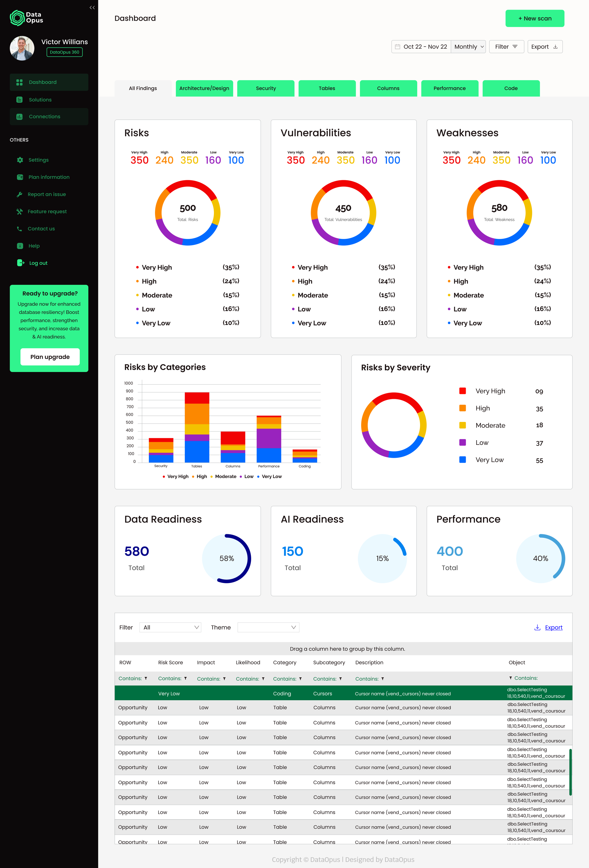Click the Settings gear icon
Image resolution: width=589 pixels, height=868 pixels.
point(20,160)
